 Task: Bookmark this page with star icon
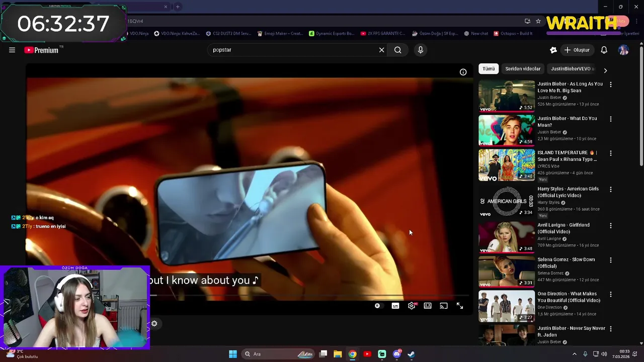(x=538, y=21)
